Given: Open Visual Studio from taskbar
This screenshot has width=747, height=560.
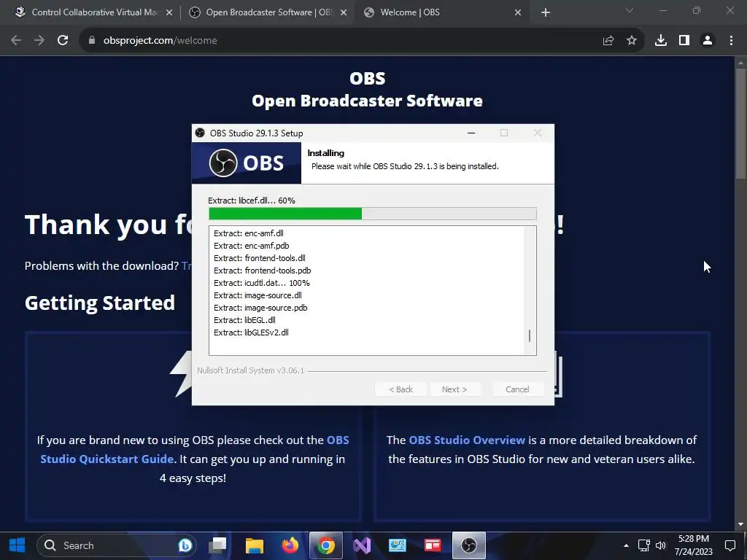Looking at the screenshot, I should pos(362,545).
